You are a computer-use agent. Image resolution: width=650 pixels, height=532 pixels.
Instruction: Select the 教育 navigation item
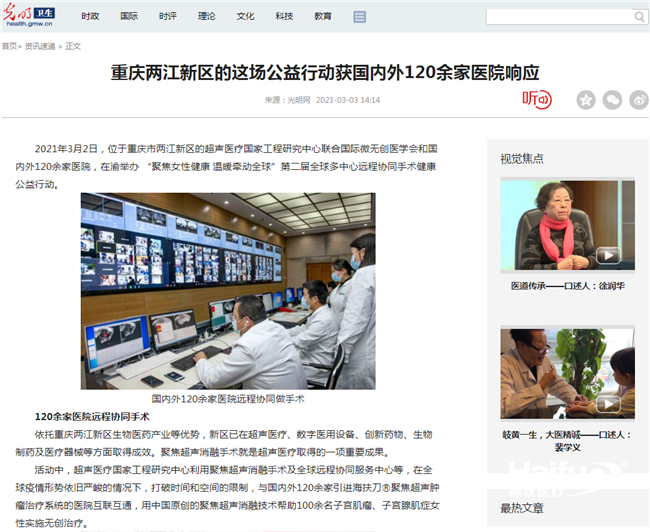click(x=323, y=17)
